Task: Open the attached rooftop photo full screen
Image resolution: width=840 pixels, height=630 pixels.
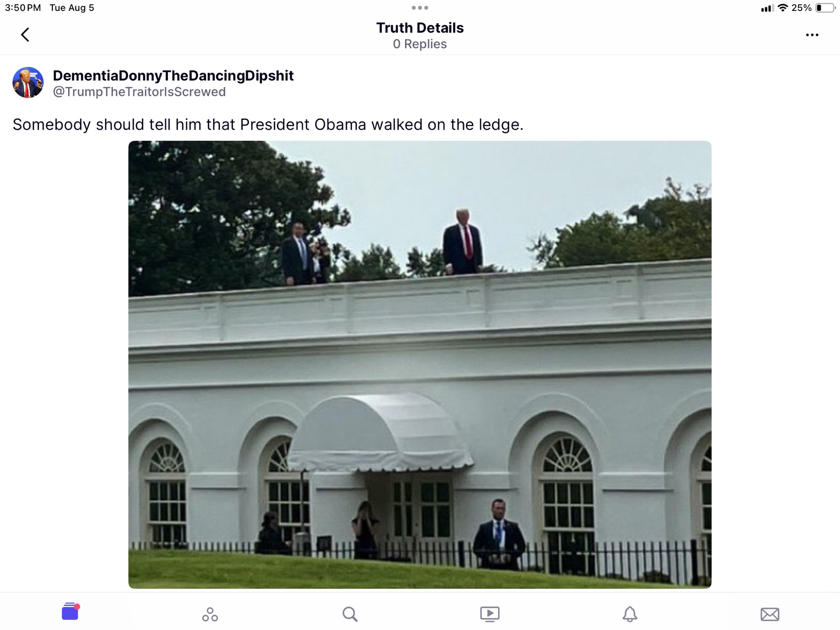Action: 420,365
